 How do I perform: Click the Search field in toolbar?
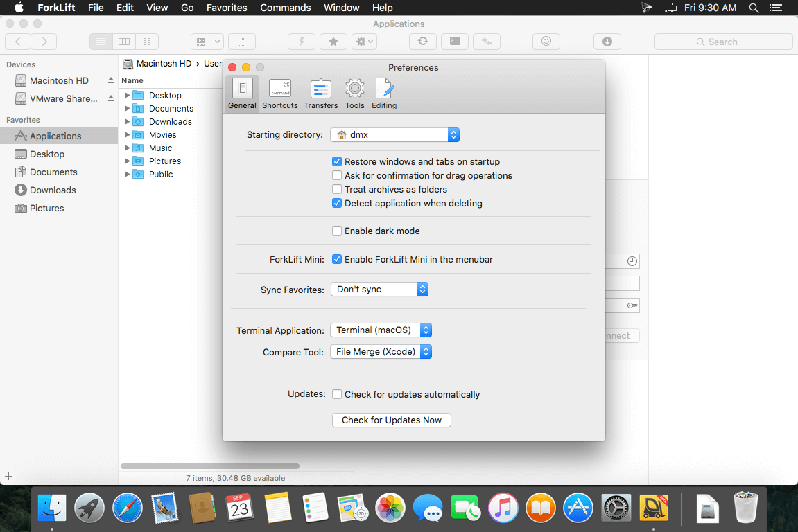723,42
